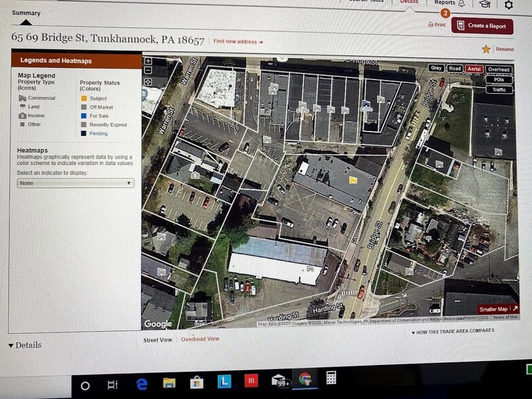Zoom in on the map with plus icon
The image size is (532, 399).
pyautogui.click(x=148, y=61)
